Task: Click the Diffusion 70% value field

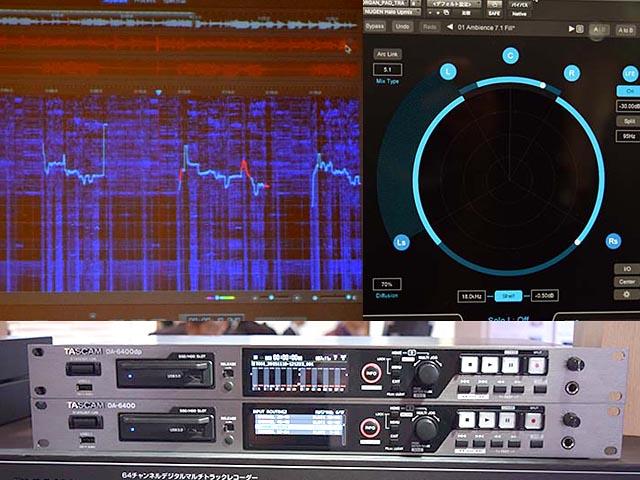Action: coord(387,284)
